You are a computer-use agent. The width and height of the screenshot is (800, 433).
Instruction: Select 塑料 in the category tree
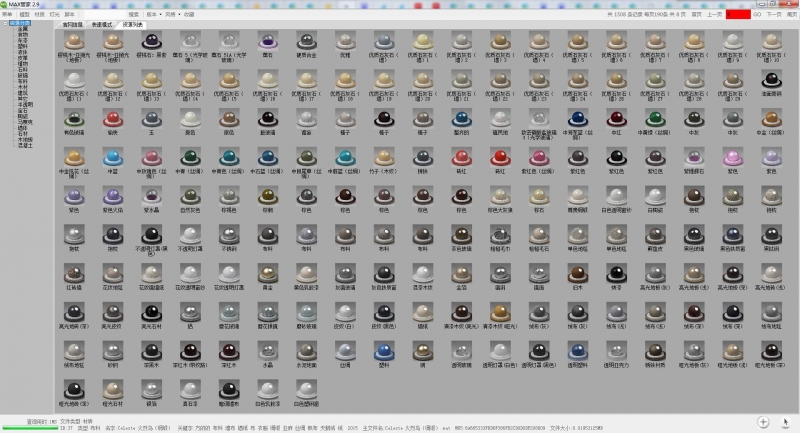23,46
